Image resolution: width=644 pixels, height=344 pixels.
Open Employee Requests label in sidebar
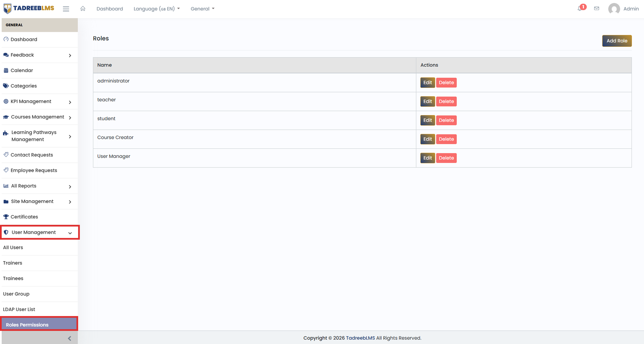pyautogui.click(x=34, y=170)
